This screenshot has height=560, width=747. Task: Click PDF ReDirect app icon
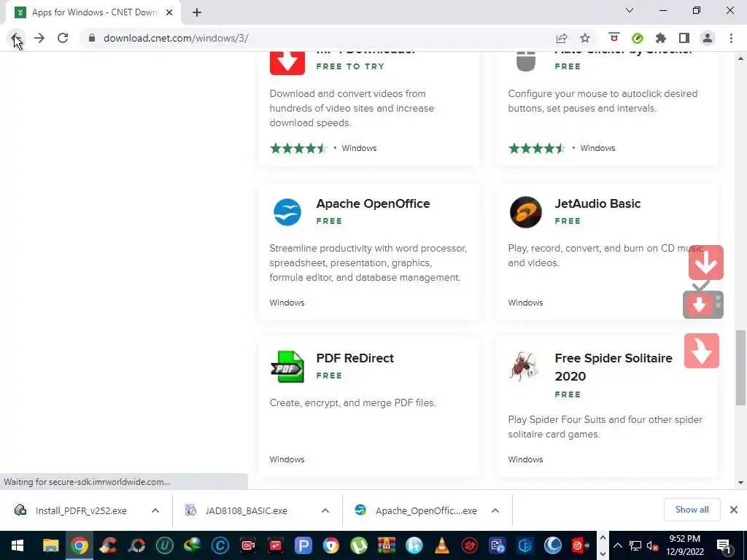pos(287,367)
